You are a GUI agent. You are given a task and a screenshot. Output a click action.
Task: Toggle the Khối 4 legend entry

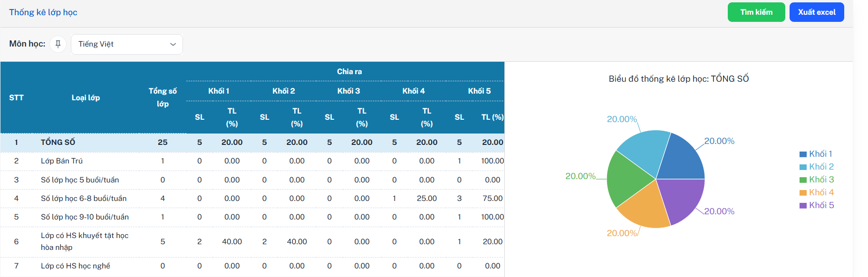[817, 192]
